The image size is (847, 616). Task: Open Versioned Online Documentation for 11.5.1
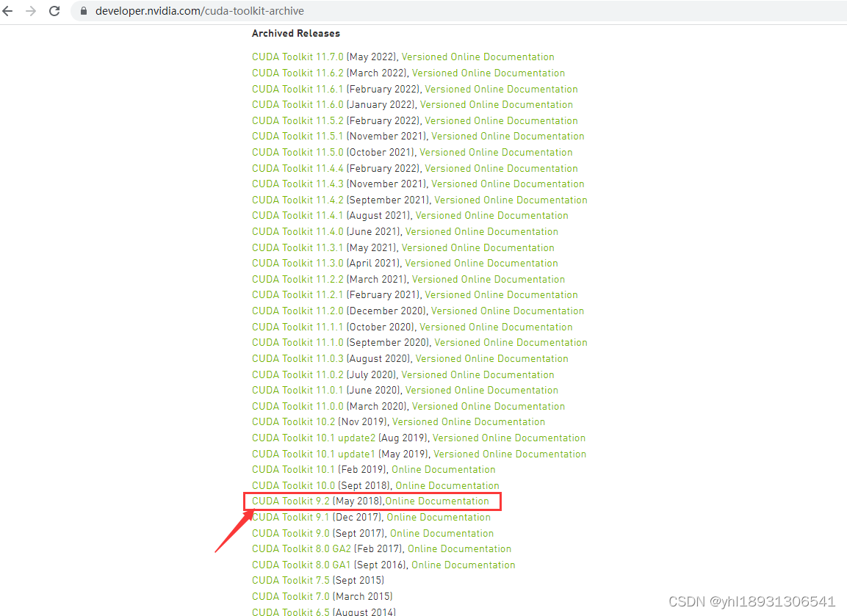click(x=508, y=136)
